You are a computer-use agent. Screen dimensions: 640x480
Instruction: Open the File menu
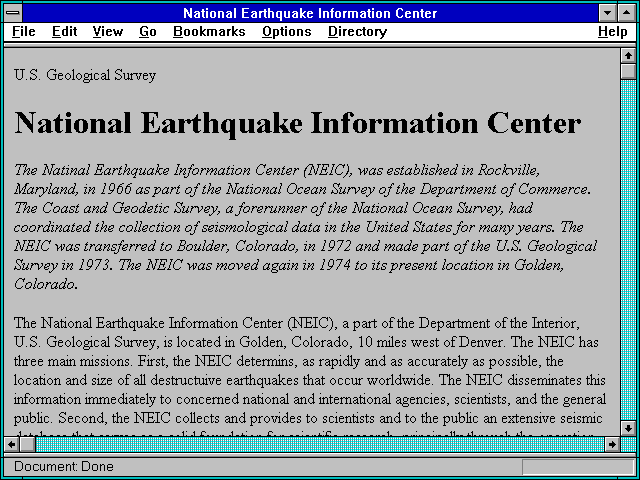pyautogui.click(x=24, y=31)
